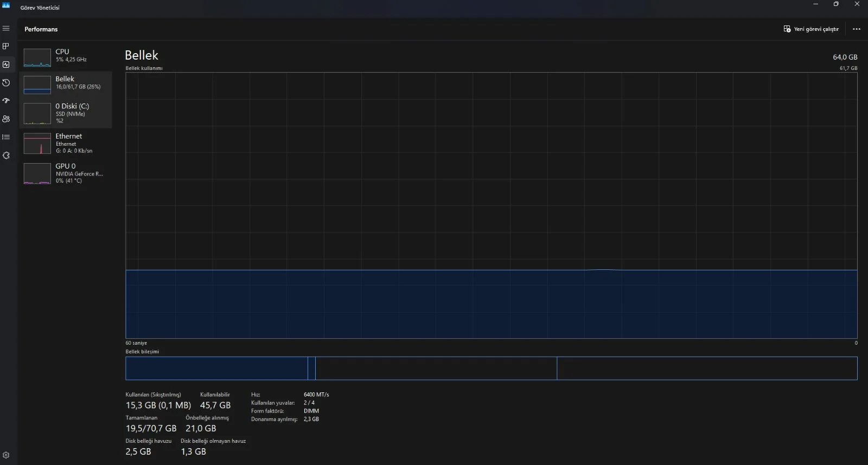Click the rightmost free segment of Bellek bileşimi

point(706,369)
